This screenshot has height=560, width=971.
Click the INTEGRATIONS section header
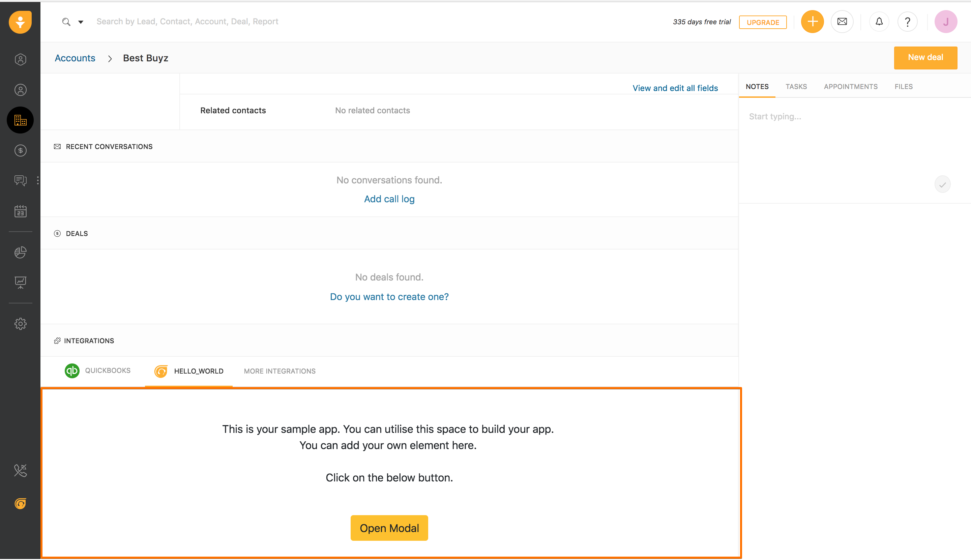pos(89,341)
